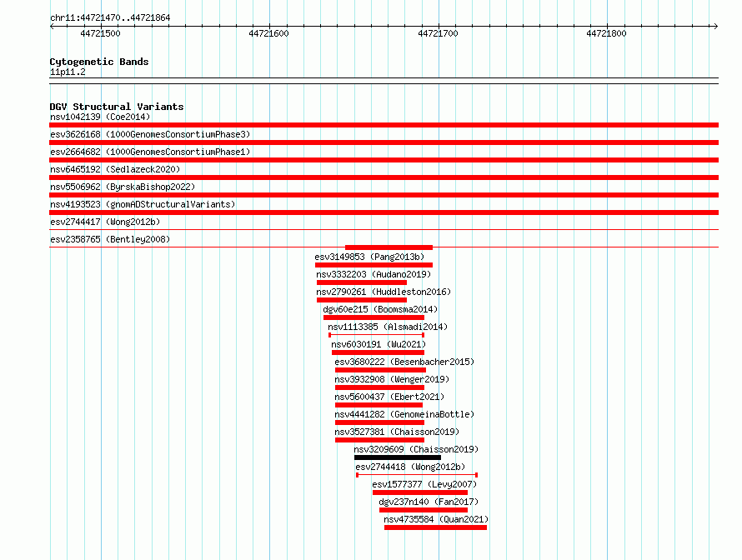This screenshot has width=742, height=560.
Task: Click red bar under dgv237n140 (Fan2017)
Action: 424,510
